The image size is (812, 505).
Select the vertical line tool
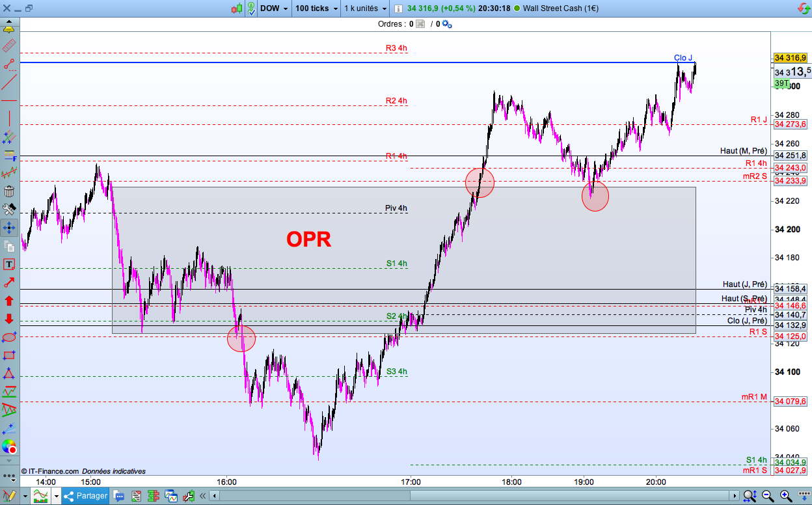point(9,119)
